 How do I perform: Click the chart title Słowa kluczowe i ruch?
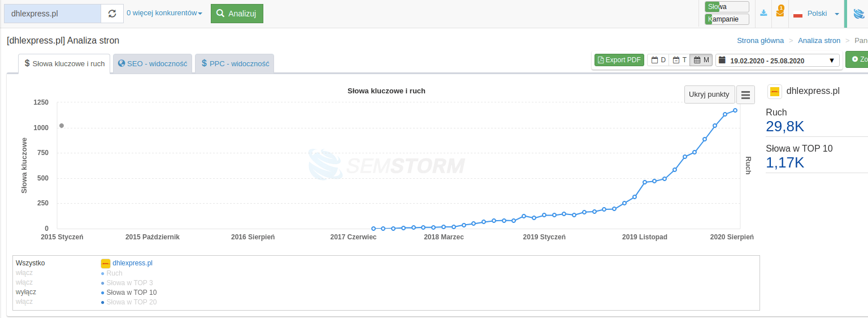pyautogui.click(x=387, y=91)
